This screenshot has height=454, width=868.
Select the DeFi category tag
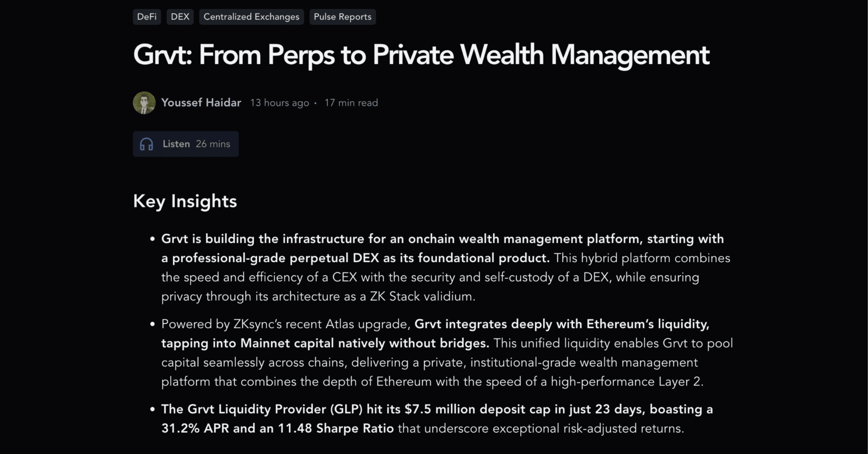coord(147,17)
